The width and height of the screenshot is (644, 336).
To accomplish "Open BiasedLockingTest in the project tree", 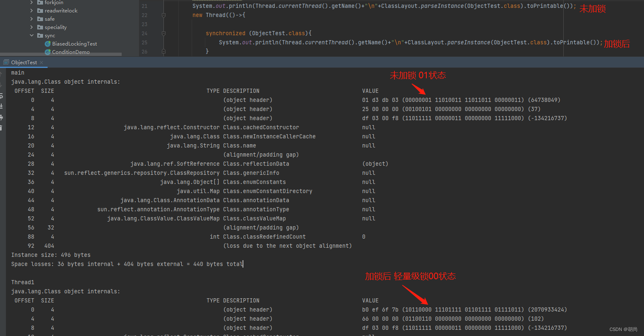I will tap(74, 44).
